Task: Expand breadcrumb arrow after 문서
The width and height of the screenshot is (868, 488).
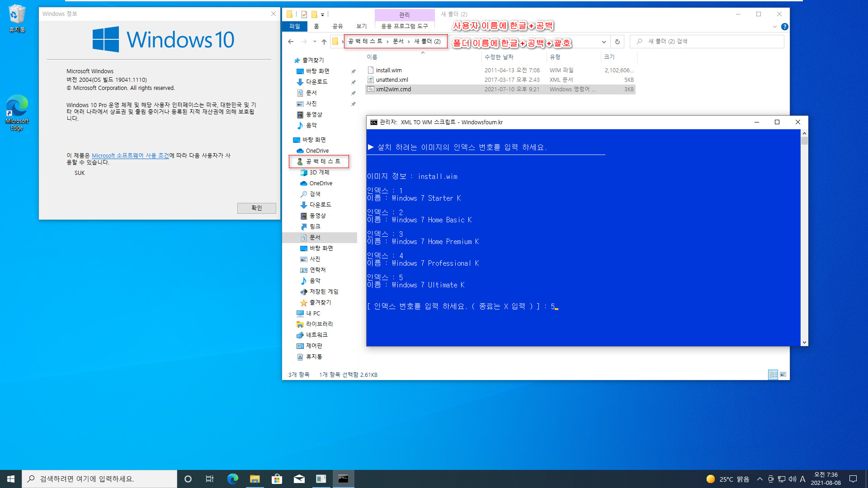Action: tap(409, 42)
